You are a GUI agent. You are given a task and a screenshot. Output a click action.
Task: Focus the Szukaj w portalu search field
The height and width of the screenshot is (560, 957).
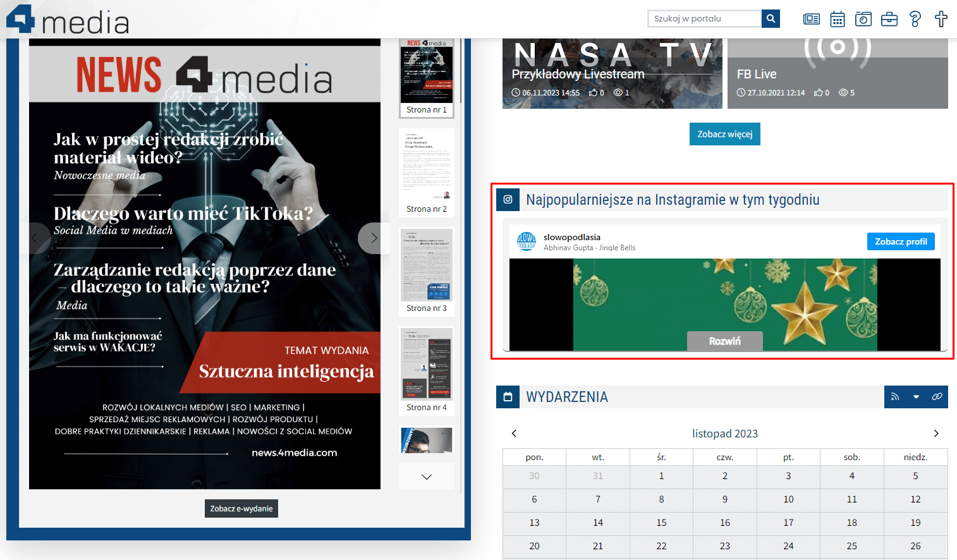[705, 18]
